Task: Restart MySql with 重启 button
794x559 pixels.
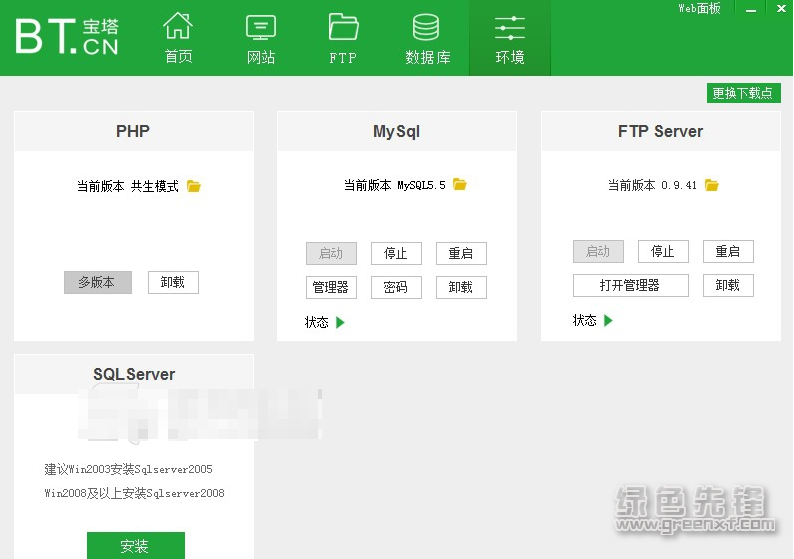Action: click(461, 253)
